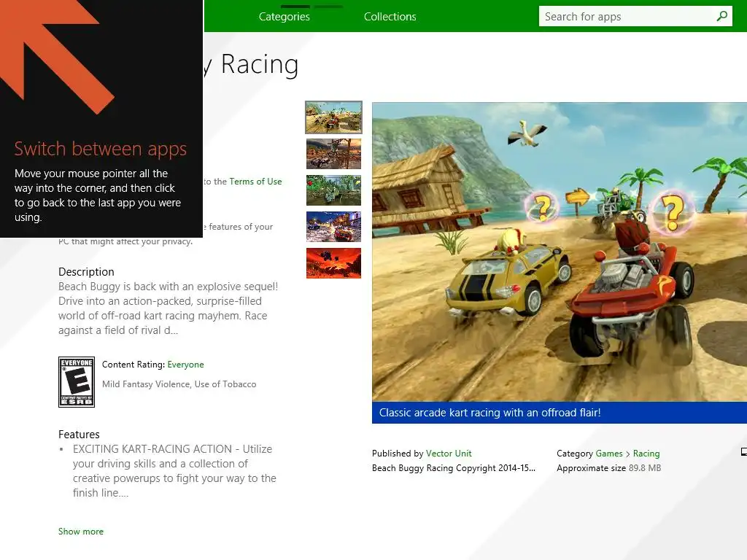Image resolution: width=747 pixels, height=560 pixels.
Task: Click the Beach Buggy Racing Copyright text
Action: click(454, 468)
